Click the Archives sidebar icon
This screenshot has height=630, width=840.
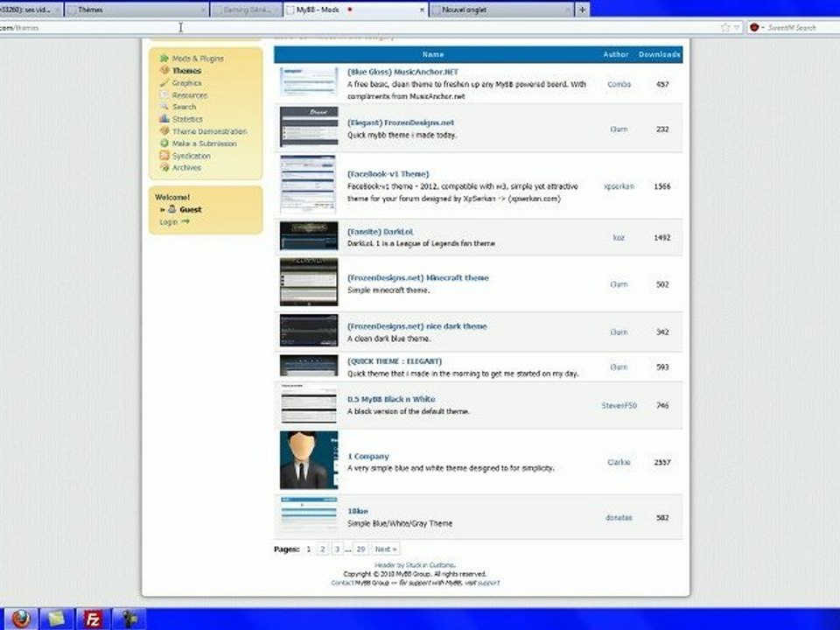coord(164,167)
